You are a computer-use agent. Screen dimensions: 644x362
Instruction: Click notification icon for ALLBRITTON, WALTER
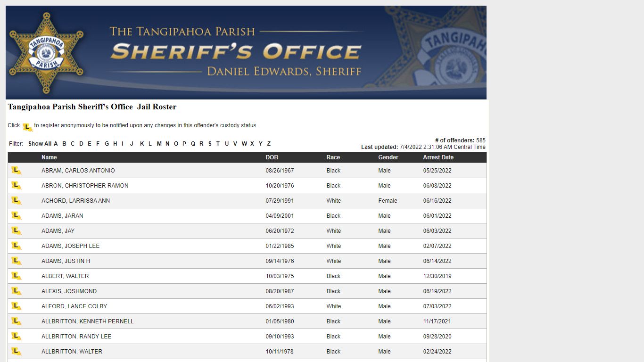(x=17, y=352)
